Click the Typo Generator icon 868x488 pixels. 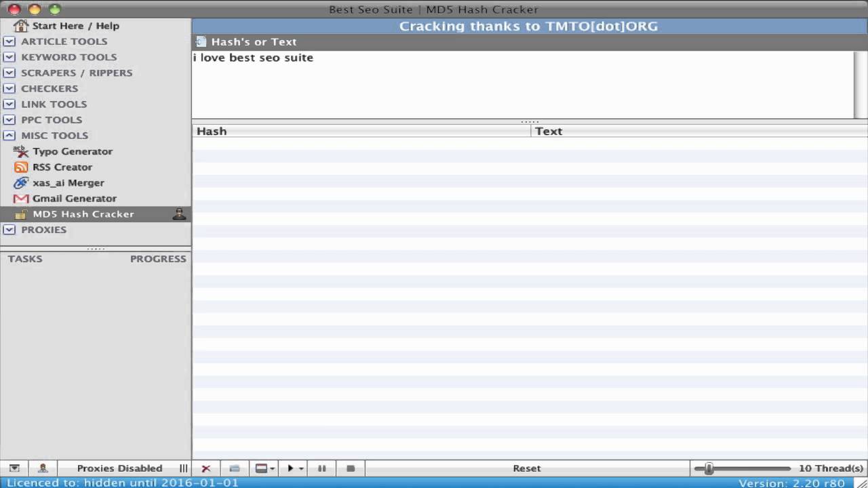point(21,151)
